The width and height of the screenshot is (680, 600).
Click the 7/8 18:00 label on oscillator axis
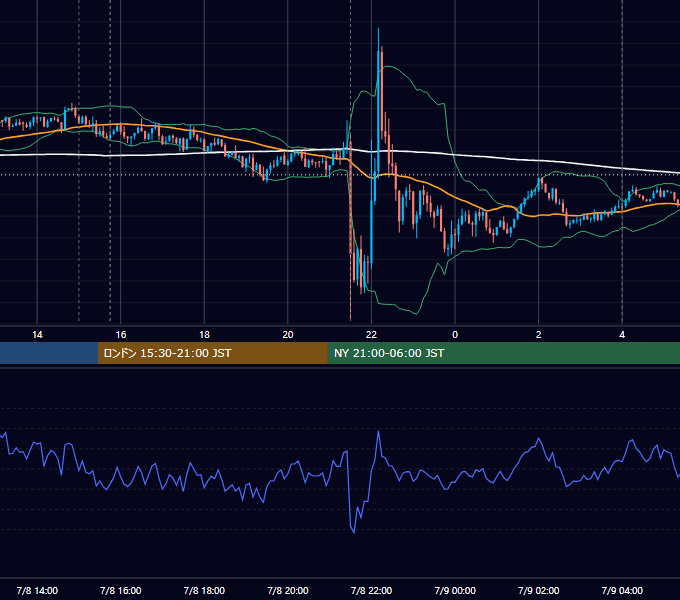coord(204,590)
